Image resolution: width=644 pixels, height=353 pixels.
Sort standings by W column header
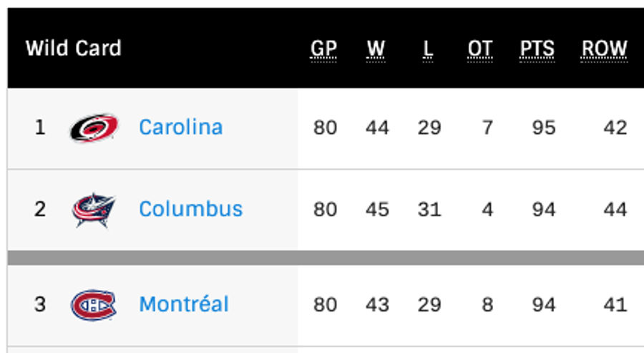376,49
